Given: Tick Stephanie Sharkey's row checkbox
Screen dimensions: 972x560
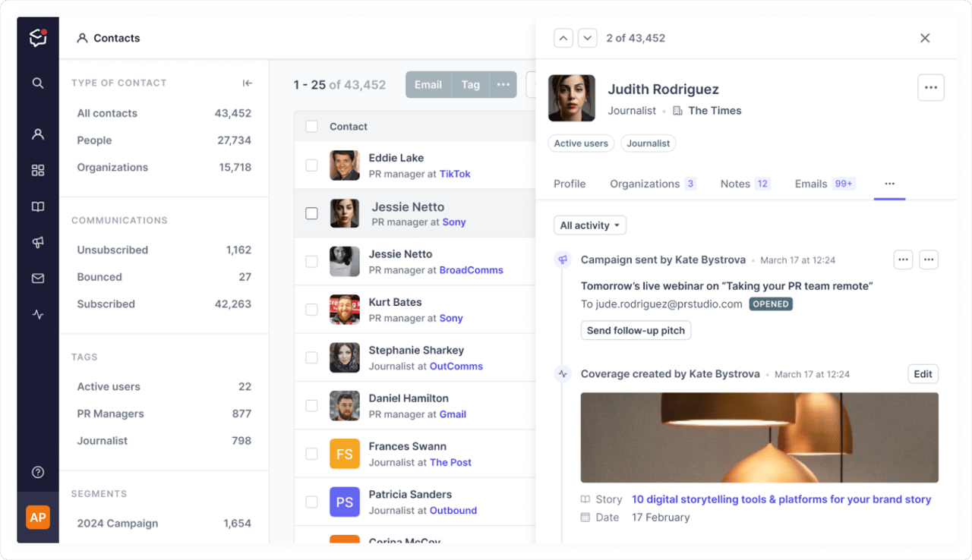Looking at the screenshot, I should pyautogui.click(x=311, y=357).
